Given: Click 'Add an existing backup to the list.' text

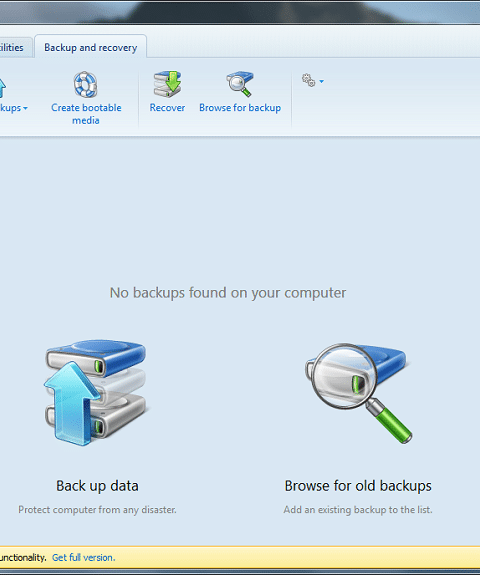Looking at the screenshot, I should pyautogui.click(x=358, y=510).
